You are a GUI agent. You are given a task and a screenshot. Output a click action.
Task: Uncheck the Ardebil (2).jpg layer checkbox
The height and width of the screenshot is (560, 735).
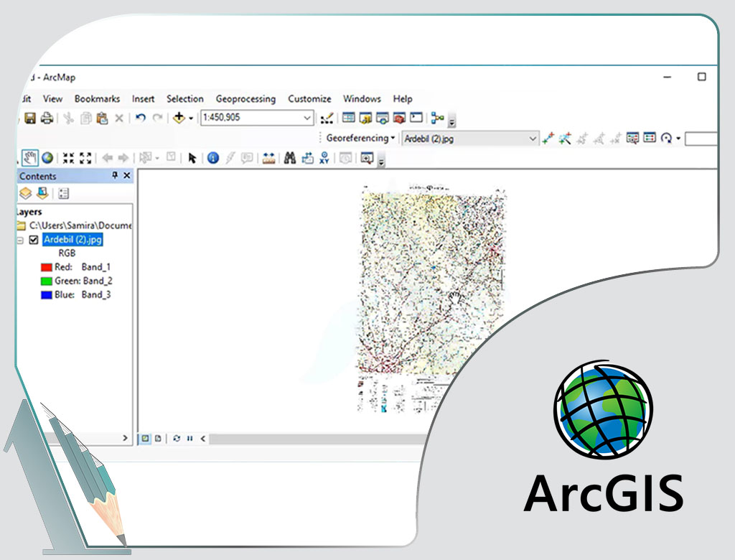[x=34, y=240]
